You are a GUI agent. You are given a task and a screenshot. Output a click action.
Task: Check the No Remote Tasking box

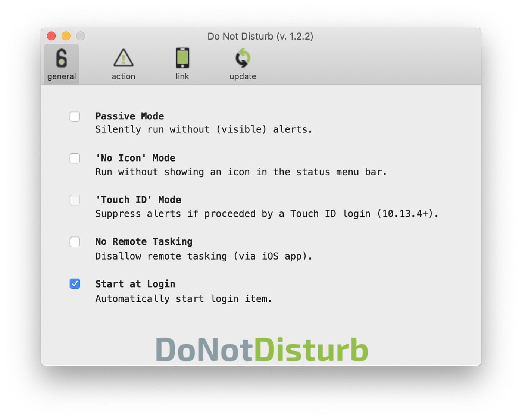[x=75, y=242]
